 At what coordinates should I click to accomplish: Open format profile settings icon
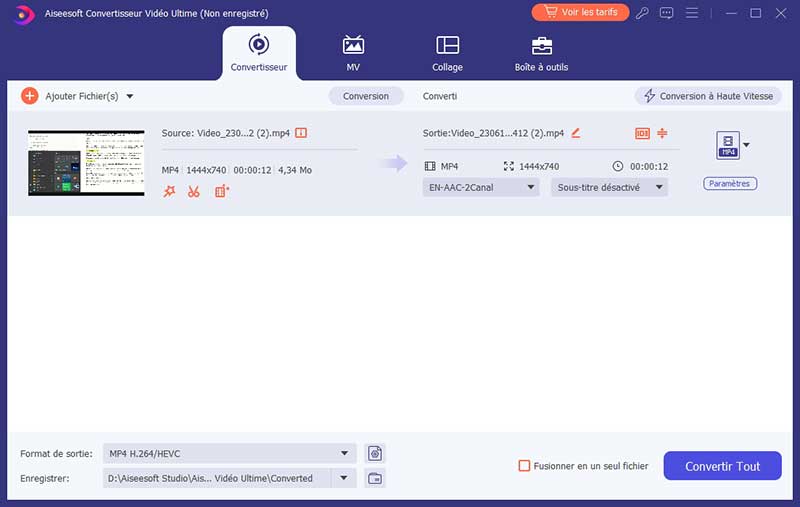pyautogui.click(x=375, y=453)
